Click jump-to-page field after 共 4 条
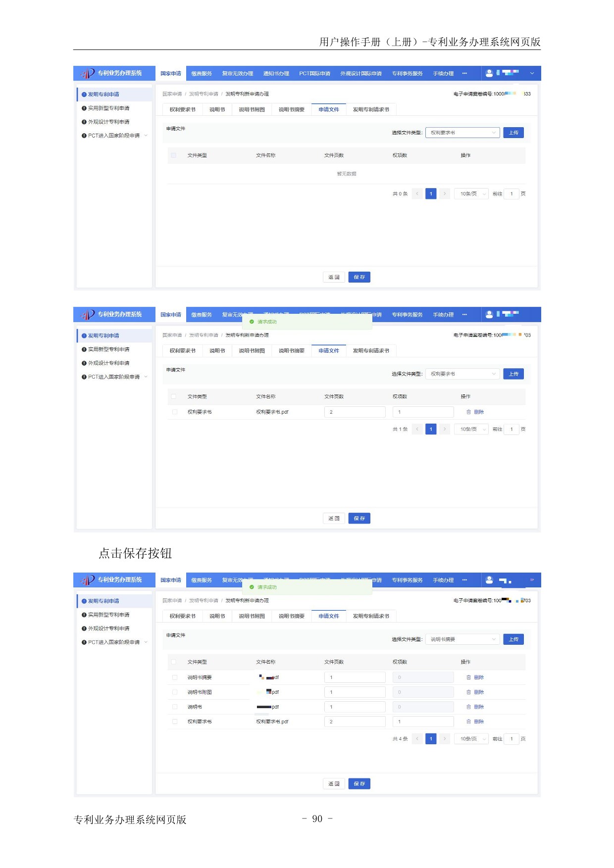 tap(512, 739)
